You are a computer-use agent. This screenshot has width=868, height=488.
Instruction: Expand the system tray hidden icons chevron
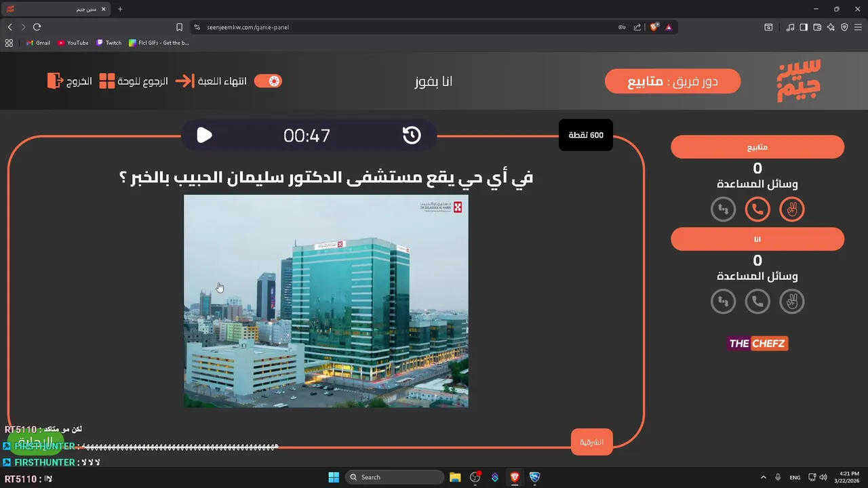(764, 477)
